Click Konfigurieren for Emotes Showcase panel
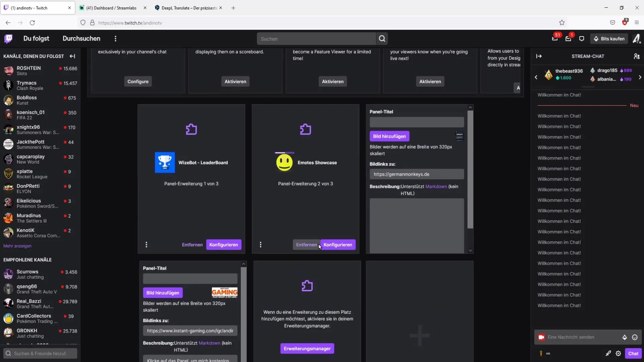The image size is (644, 362). (x=338, y=245)
